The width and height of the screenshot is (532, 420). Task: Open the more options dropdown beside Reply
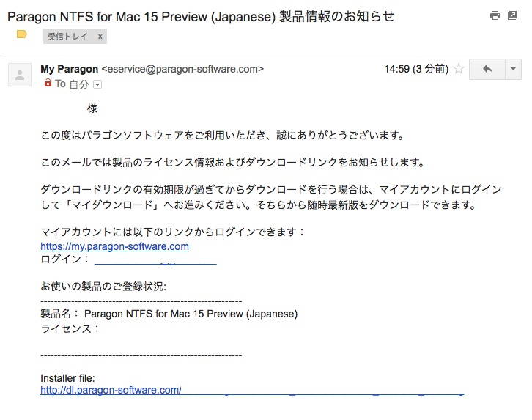[513, 69]
